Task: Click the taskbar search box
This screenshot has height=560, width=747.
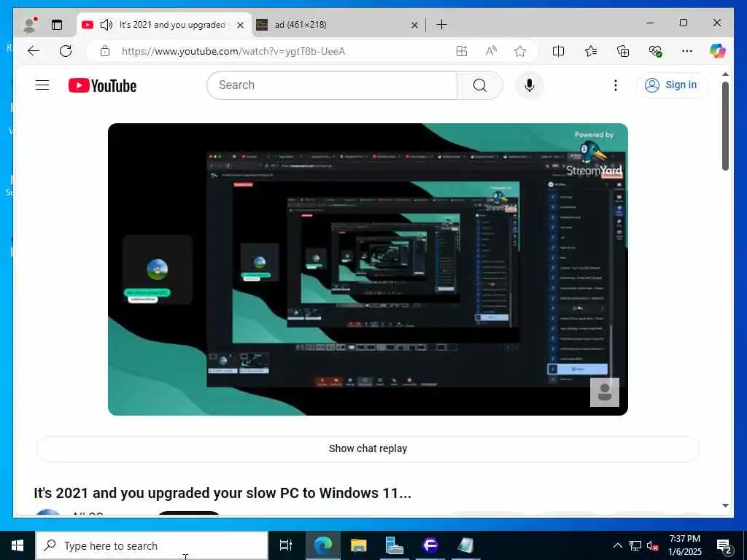Action: click(152, 545)
